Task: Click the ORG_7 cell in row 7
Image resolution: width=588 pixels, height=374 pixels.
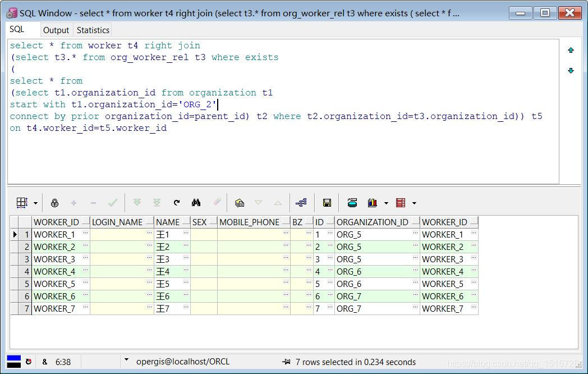Action: pos(377,309)
